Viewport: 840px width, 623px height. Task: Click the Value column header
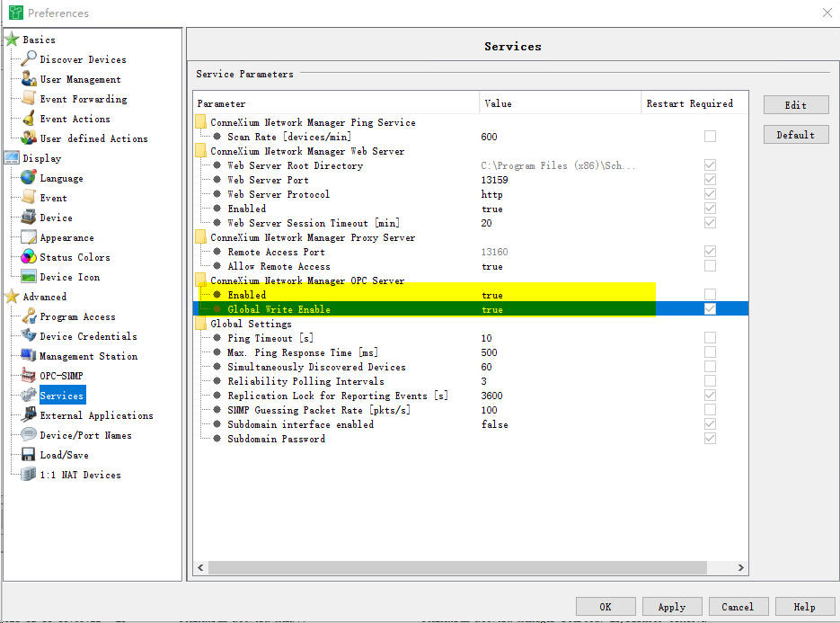[560, 103]
